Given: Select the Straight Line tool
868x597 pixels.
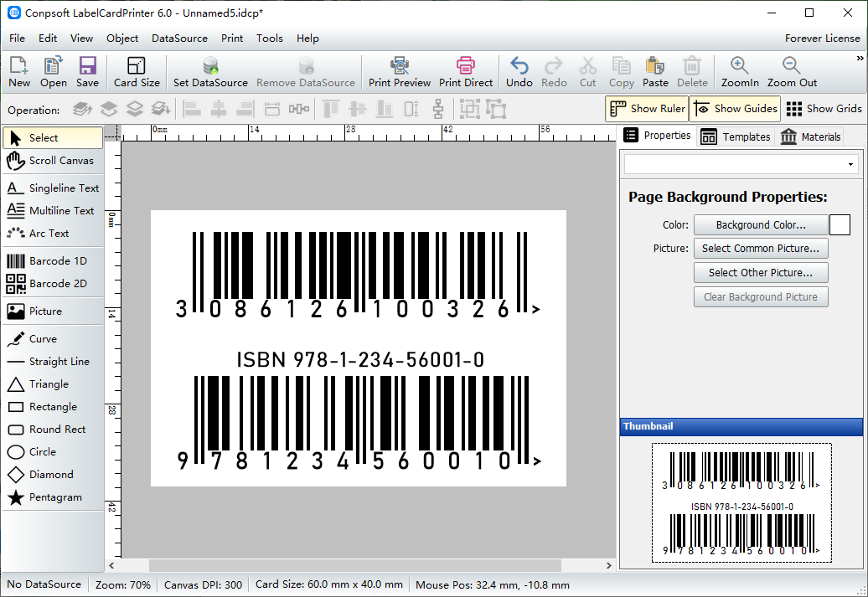Looking at the screenshot, I should (53, 362).
